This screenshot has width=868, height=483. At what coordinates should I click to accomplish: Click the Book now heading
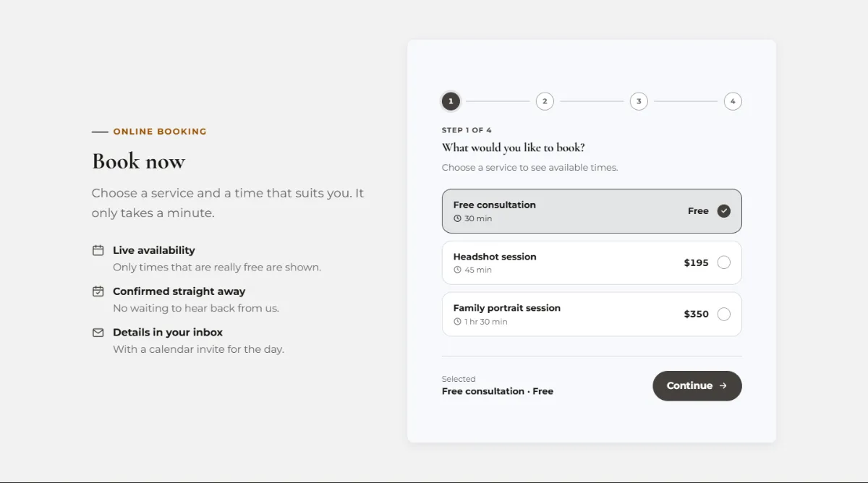[x=138, y=161]
